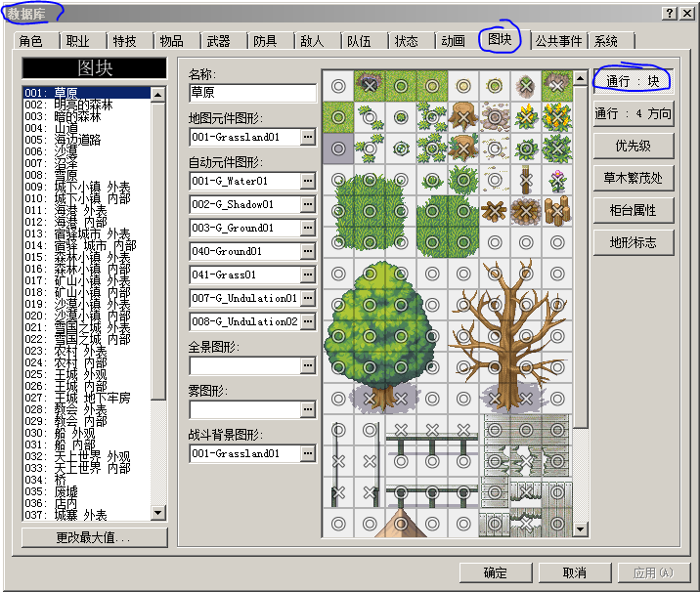Click the gray-purple blank tile
This screenshot has width=700, height=592.
click(338, 148)
